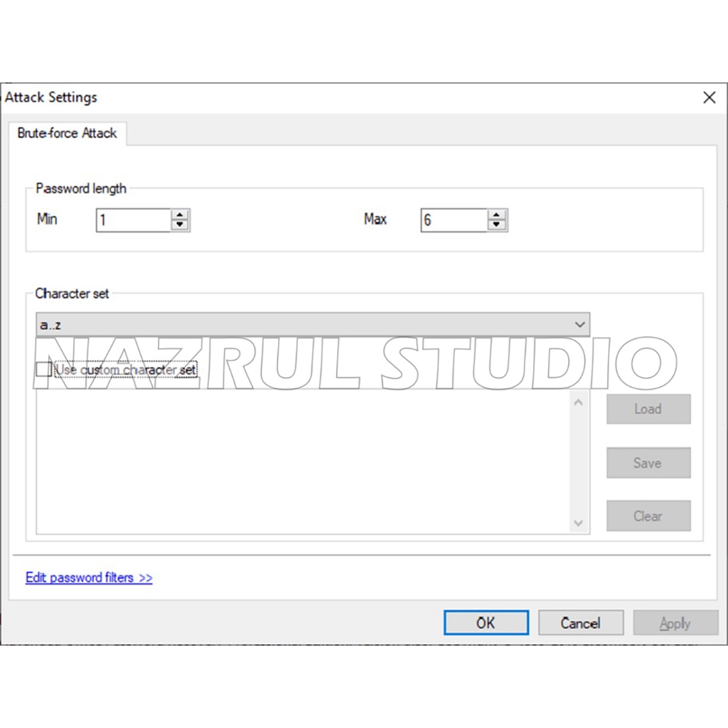Confirm settings with the OK button

pyautogui.click(x=486, y=623)
